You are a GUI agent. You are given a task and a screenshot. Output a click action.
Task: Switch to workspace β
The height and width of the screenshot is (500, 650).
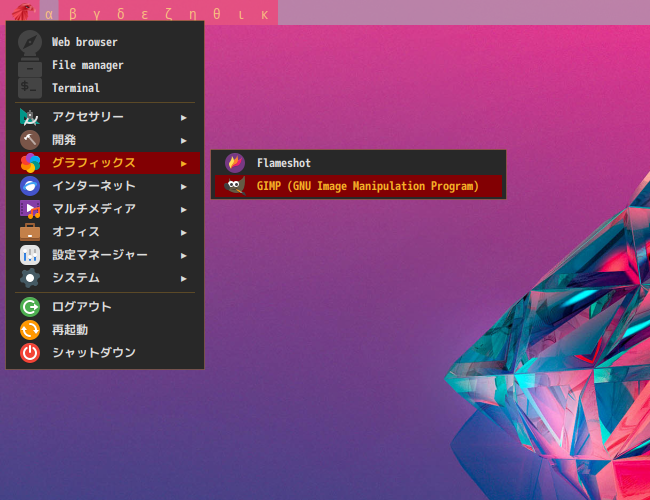click(73, 15)
